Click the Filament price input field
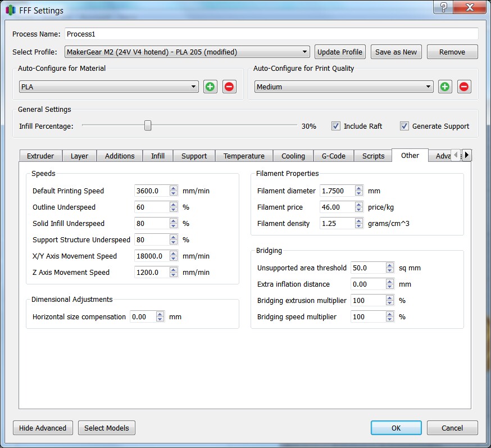 point(337,207)
